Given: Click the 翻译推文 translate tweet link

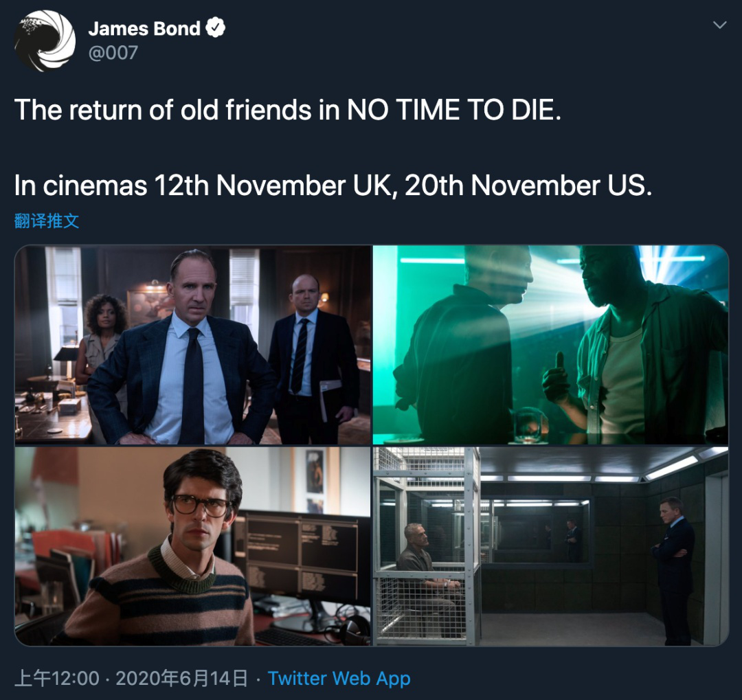Looking at the screenshot, I should 47,221.
